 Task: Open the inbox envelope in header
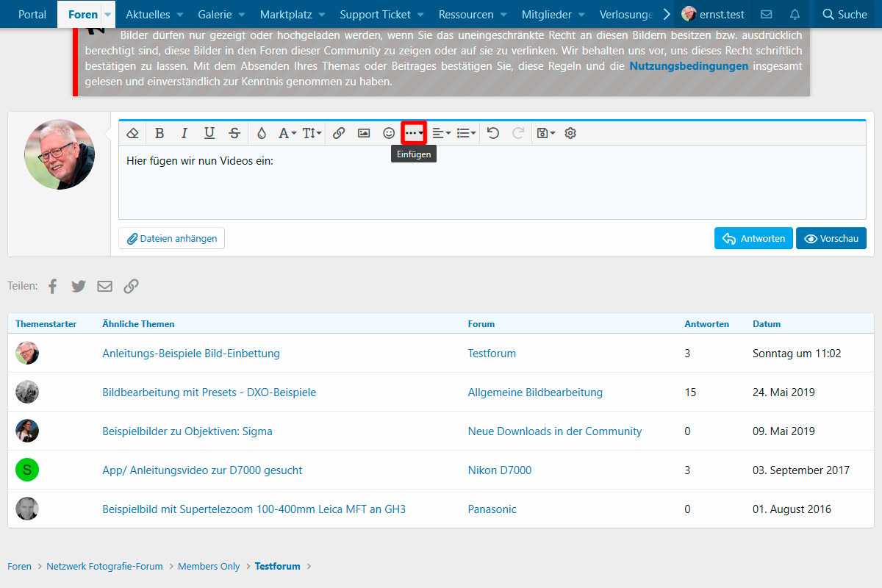coord(767,14)
